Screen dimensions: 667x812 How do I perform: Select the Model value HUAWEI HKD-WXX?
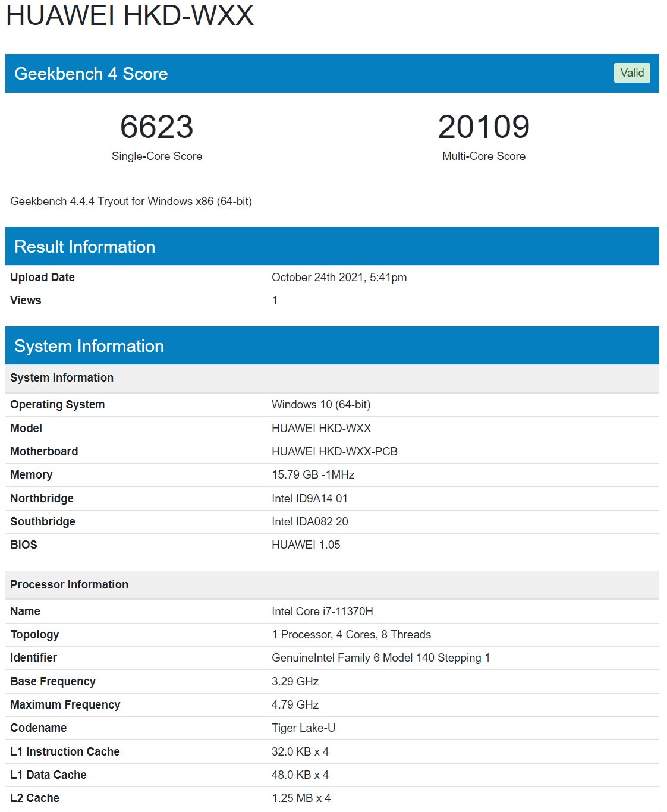[322, 428]
